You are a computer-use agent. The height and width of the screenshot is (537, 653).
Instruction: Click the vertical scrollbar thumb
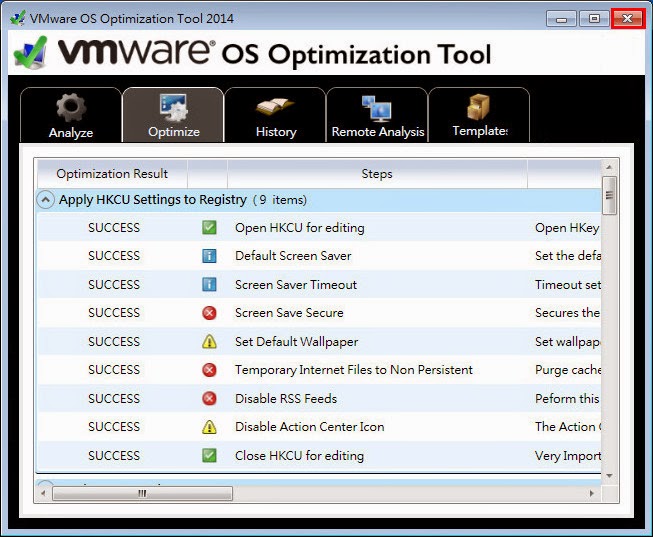pyautogui.click(x=609, y=195)
